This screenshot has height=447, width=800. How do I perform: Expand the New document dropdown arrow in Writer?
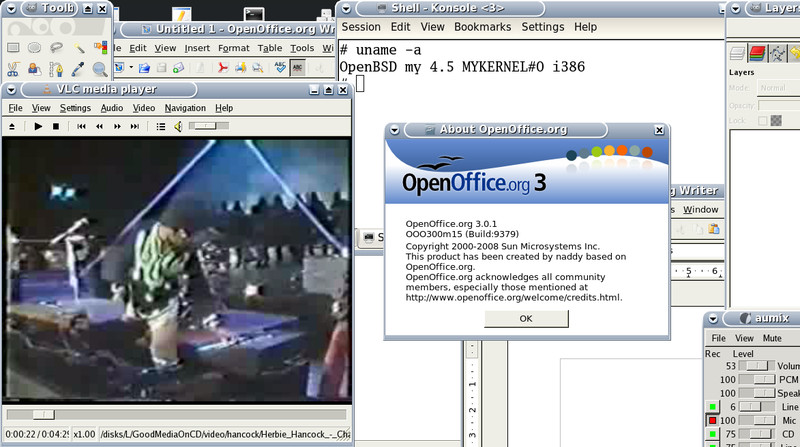[131, 67]
